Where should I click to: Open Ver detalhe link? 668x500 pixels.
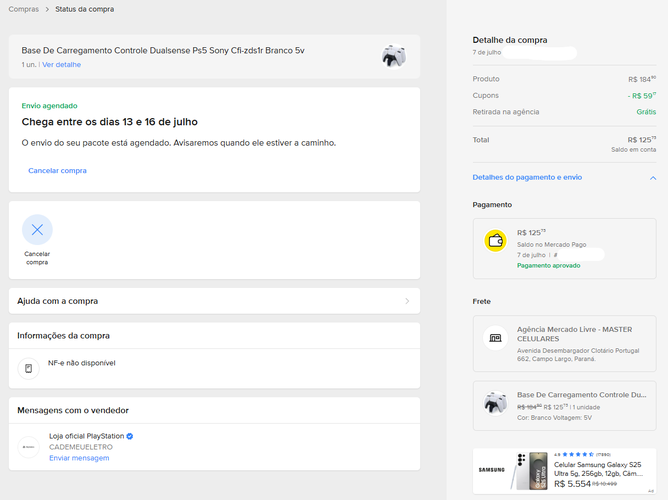point(61,65)
